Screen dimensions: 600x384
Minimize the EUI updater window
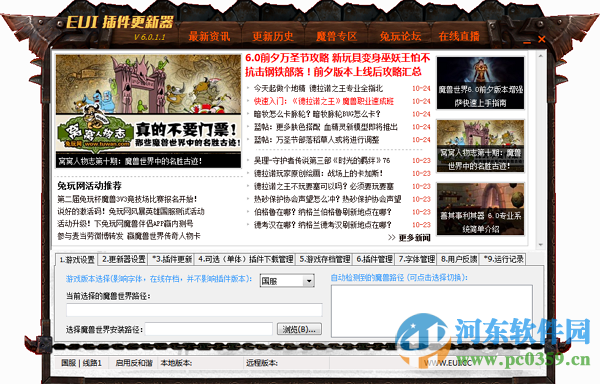click(527, 42)
